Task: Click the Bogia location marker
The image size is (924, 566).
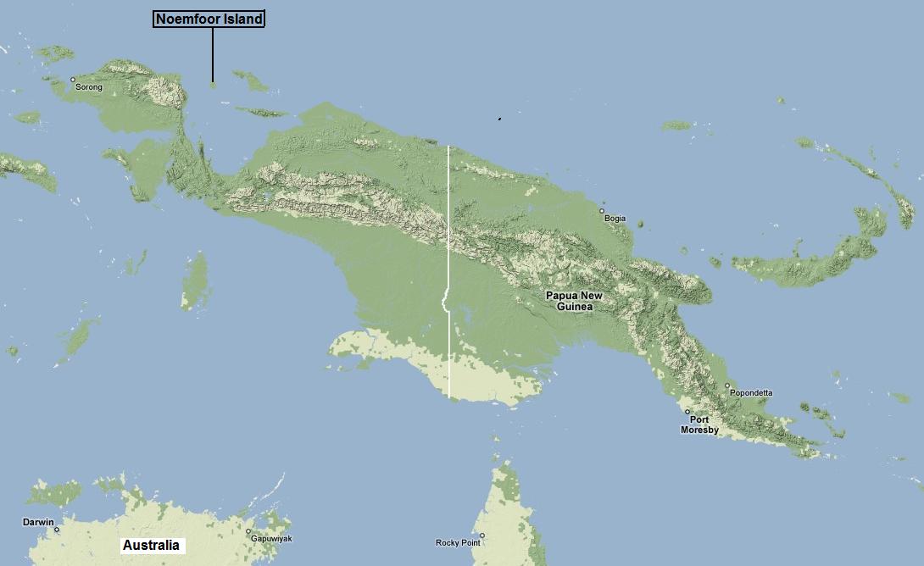Action: coord(603,212)
